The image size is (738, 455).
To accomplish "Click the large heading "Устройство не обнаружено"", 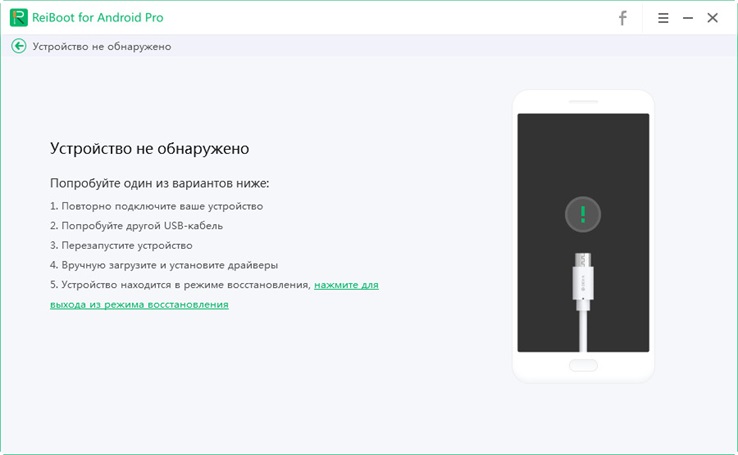I will point(150,149).
